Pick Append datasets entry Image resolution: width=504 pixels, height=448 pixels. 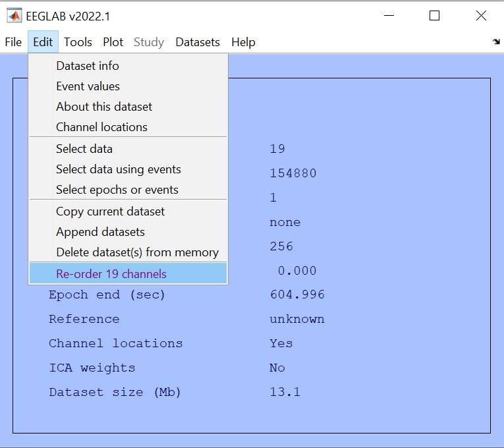128,232
